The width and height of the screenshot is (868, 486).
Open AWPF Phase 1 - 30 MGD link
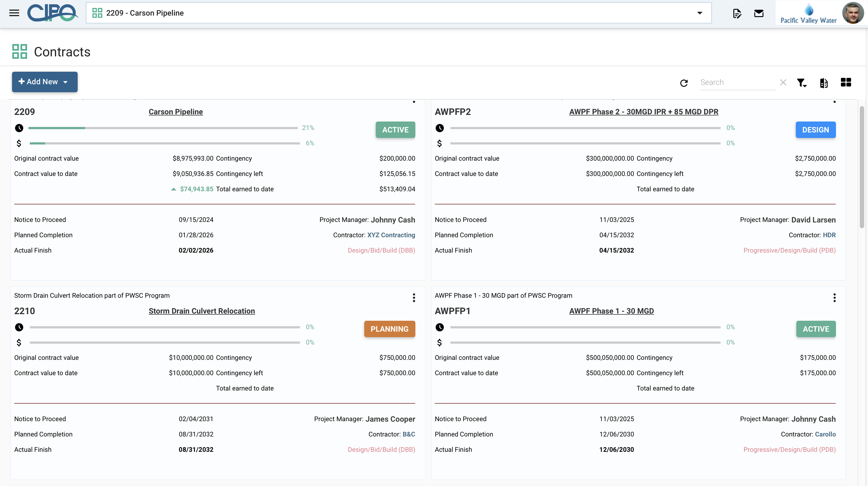(611, 311)
